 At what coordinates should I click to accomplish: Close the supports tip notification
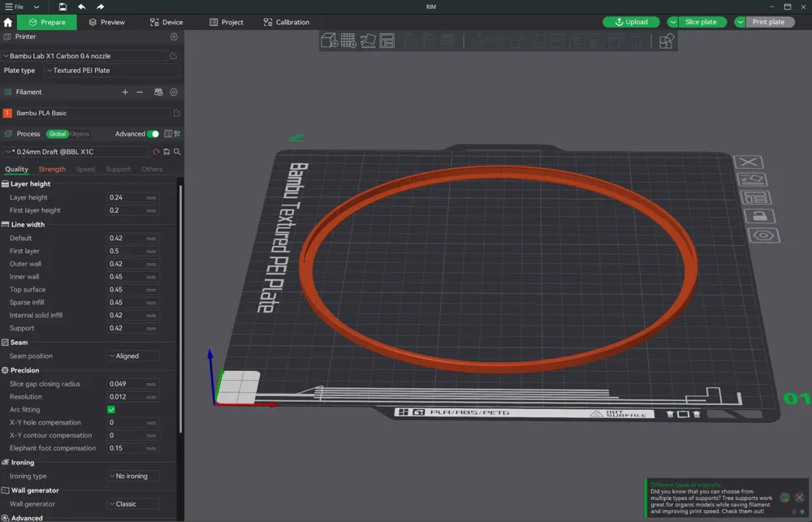pyautogui.click(x=800, y=498)
